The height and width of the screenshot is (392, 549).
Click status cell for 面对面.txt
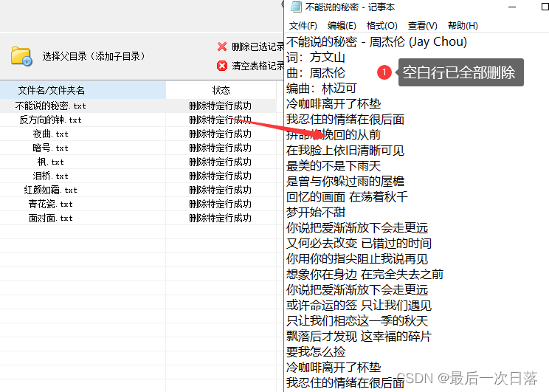[x=221, y=218]
